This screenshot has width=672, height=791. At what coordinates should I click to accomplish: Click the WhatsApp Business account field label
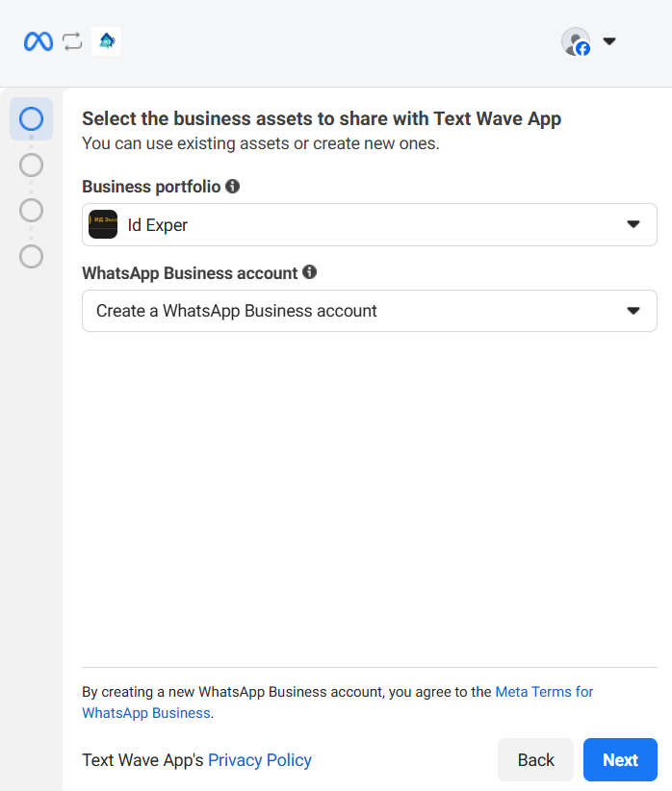pyautogui.click(x=190, y=273)
